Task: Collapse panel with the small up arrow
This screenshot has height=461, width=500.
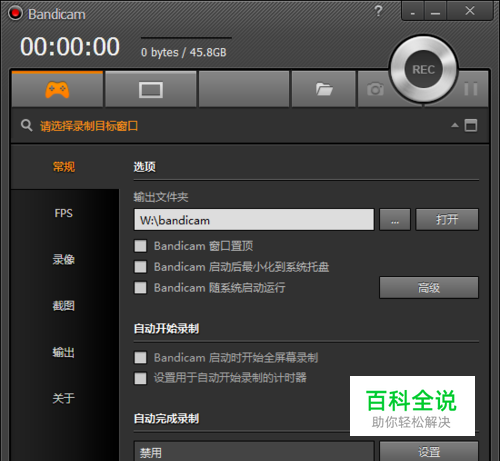Action: pos(455,125)
